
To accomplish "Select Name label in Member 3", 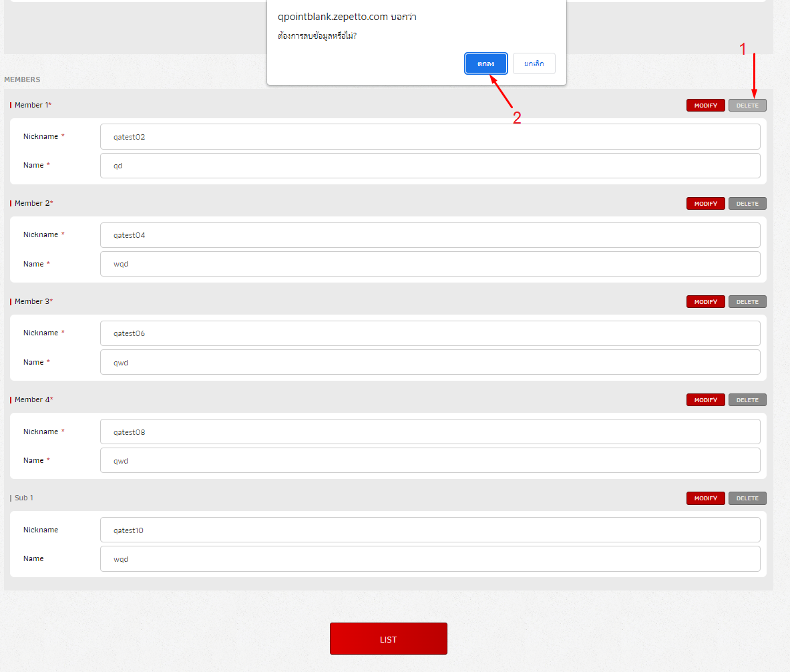I will 33,362.
